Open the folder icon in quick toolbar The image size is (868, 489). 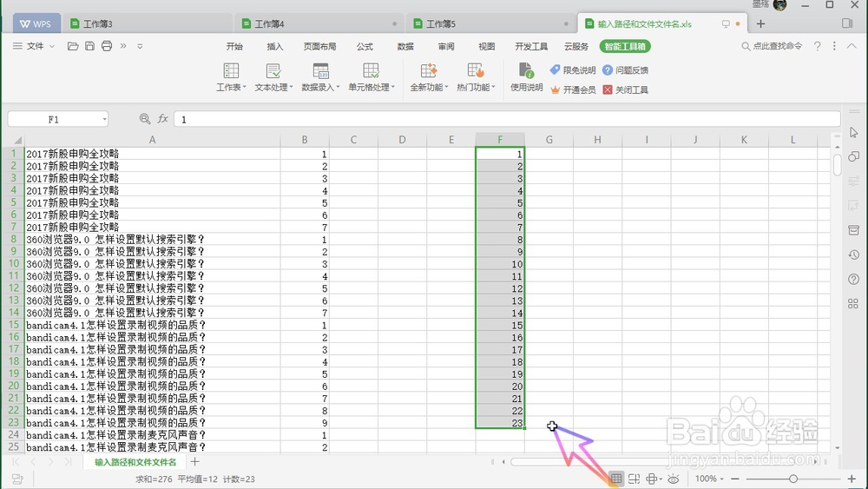pyautogui.click(x=73, y=46)
